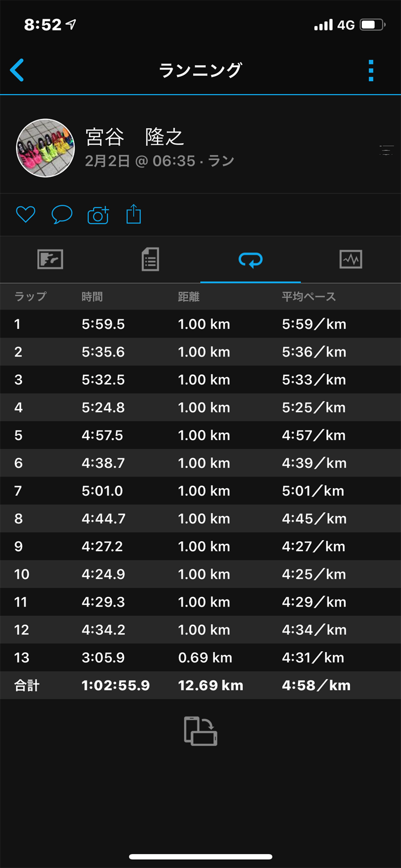
Task: Select lap 13 row with 0.69 km
Action: [x=200, y=657]
